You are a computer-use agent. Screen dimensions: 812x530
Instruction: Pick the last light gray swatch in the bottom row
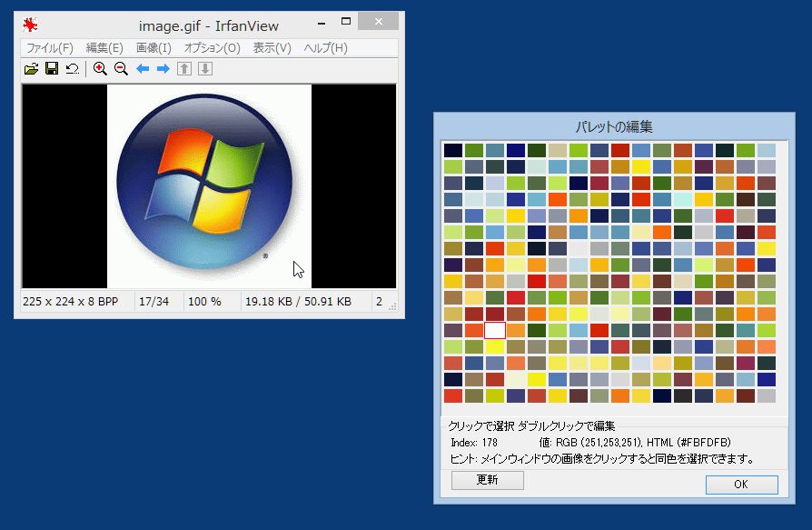click(767, 395)
